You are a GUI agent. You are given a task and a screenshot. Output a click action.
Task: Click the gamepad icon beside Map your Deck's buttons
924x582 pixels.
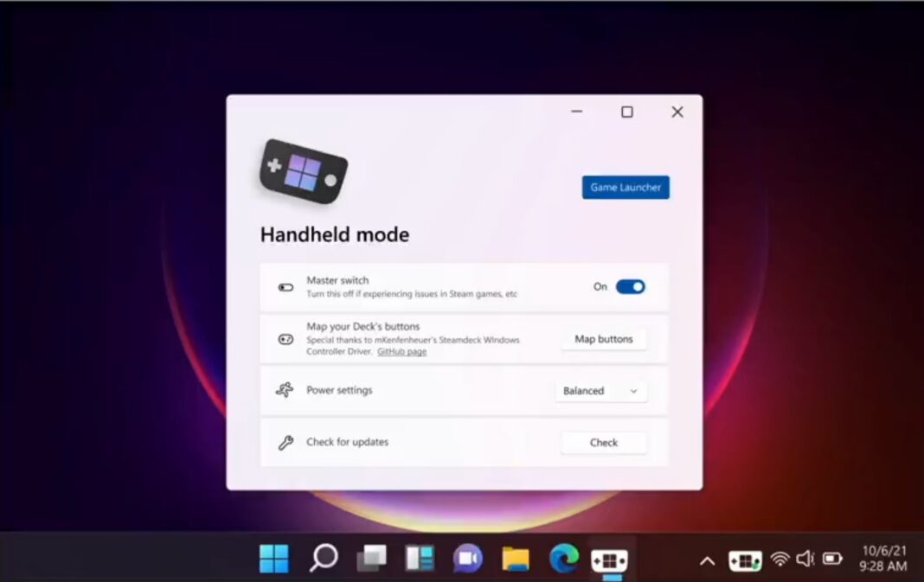tap(285, 339)
